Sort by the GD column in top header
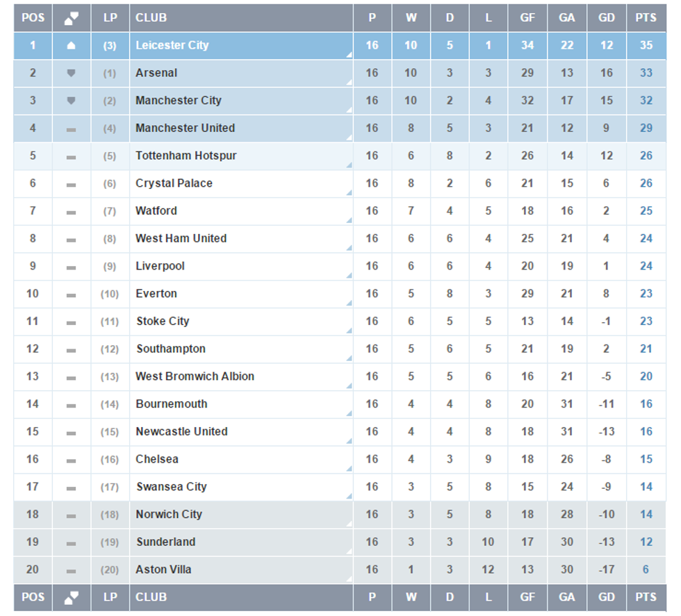This screenshot has width=681, height=616. pyautogui.click(x=607, y=18)
